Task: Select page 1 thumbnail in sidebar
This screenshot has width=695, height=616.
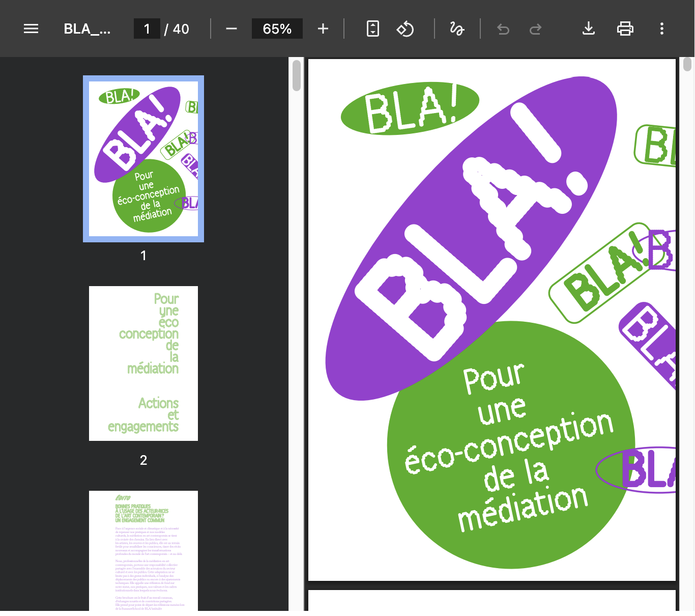Action: point(143,159)
